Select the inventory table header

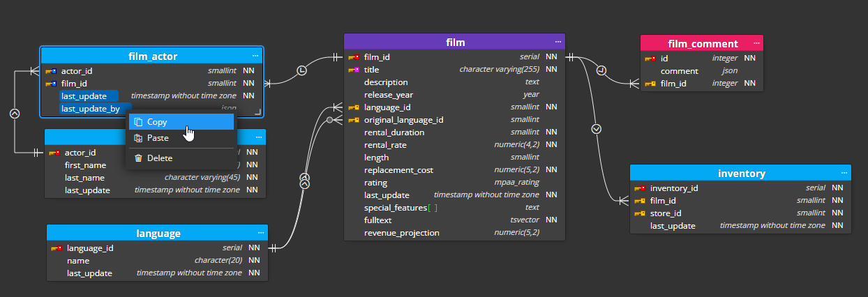click(x=741, y=174)
